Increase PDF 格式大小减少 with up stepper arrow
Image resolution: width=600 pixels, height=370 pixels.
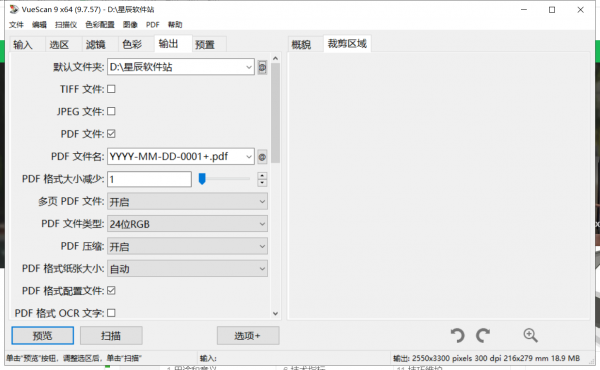[262, 176]
